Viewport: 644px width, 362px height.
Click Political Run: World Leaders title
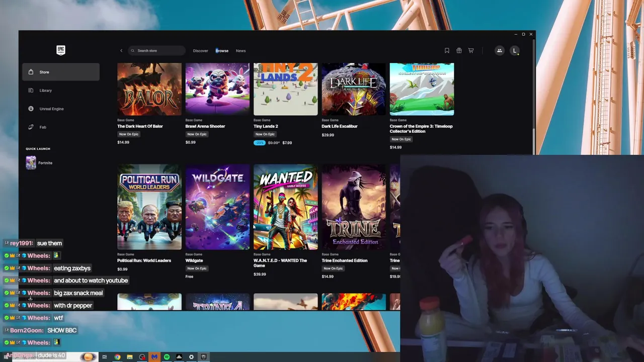coord(144,260)
